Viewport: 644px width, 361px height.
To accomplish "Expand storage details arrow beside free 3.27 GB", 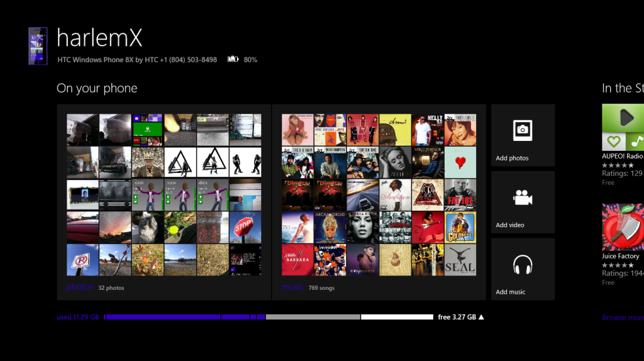I will pyautogui.click(x=481, y=317).
